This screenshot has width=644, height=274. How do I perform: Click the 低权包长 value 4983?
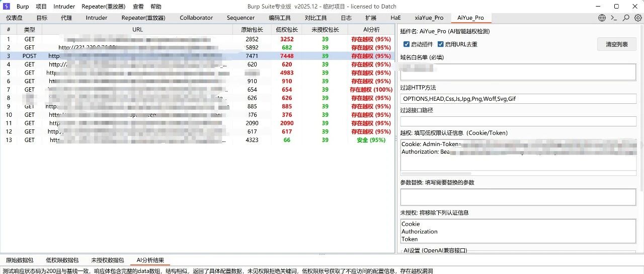point(287,73)
